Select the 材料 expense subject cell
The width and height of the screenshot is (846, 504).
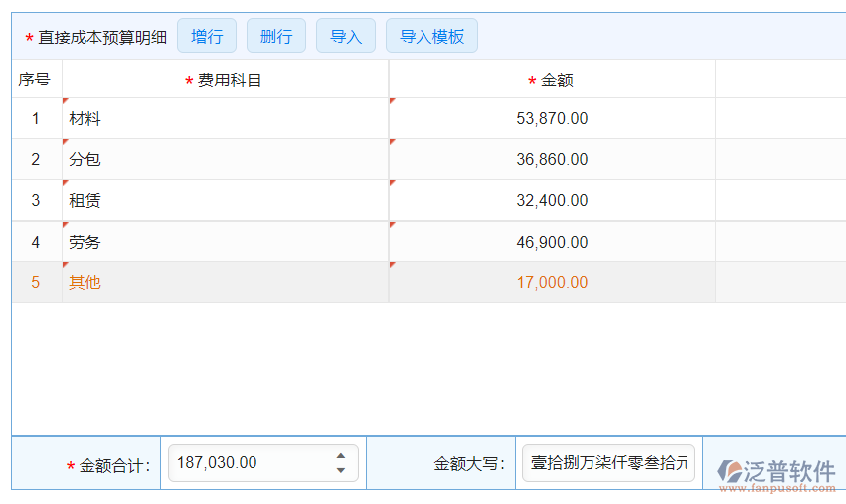225,119
